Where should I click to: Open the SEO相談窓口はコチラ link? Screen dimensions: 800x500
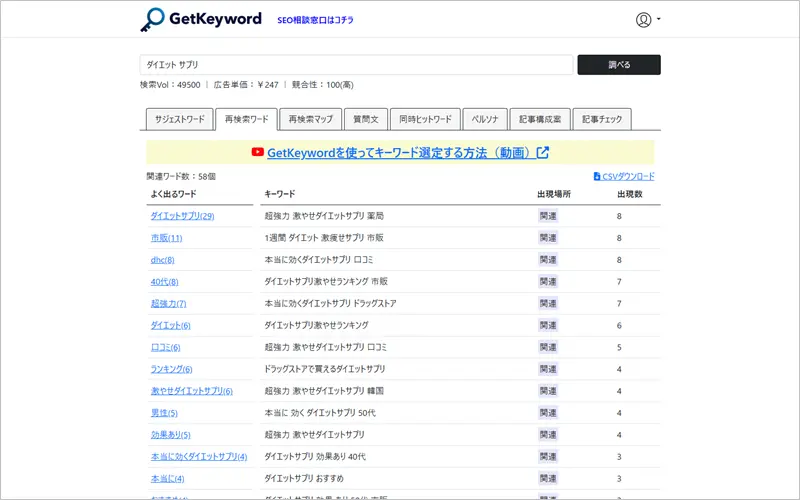[315, 20]
